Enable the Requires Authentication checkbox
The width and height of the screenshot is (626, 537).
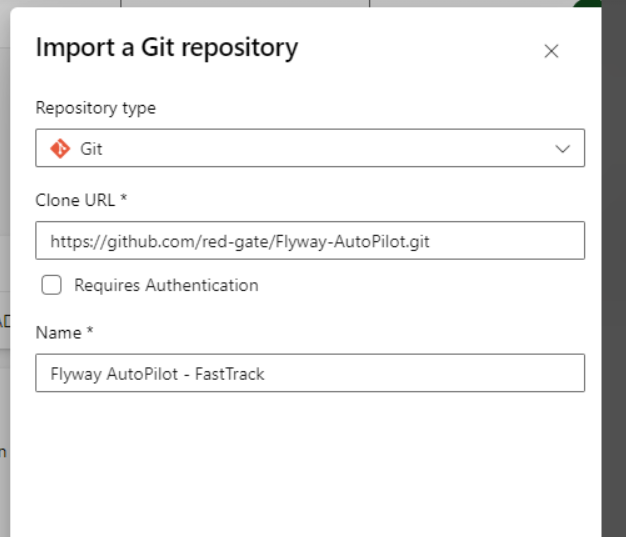[x=51, y=285]
